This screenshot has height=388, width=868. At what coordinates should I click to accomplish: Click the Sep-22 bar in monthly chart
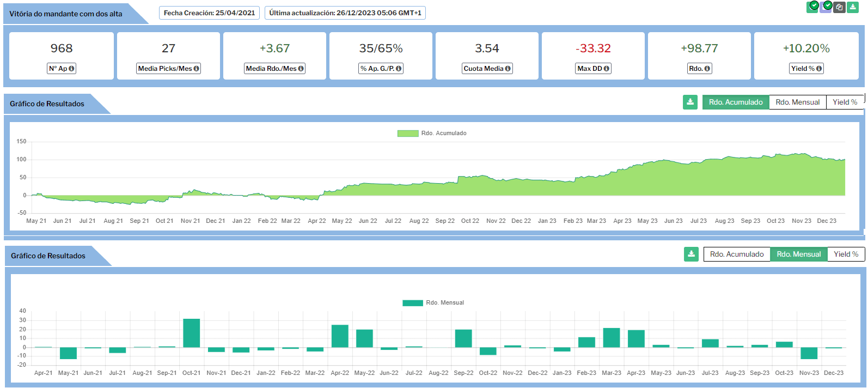463,338
